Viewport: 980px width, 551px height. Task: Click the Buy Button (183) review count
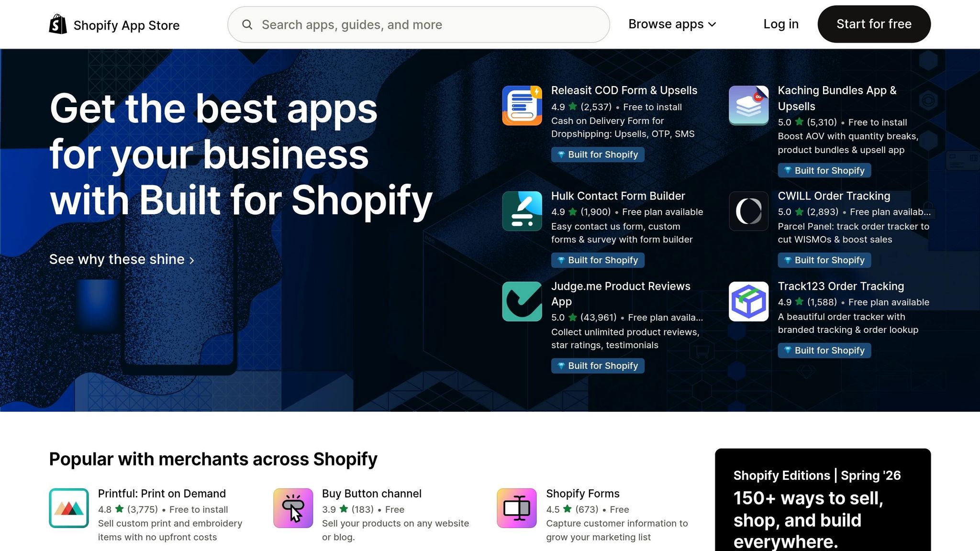tap(363, 509)
